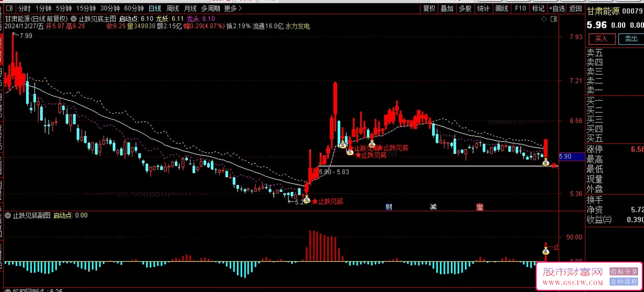
Task: Switch to 月线 monthly chart
Action: click(x=190, y=9)
